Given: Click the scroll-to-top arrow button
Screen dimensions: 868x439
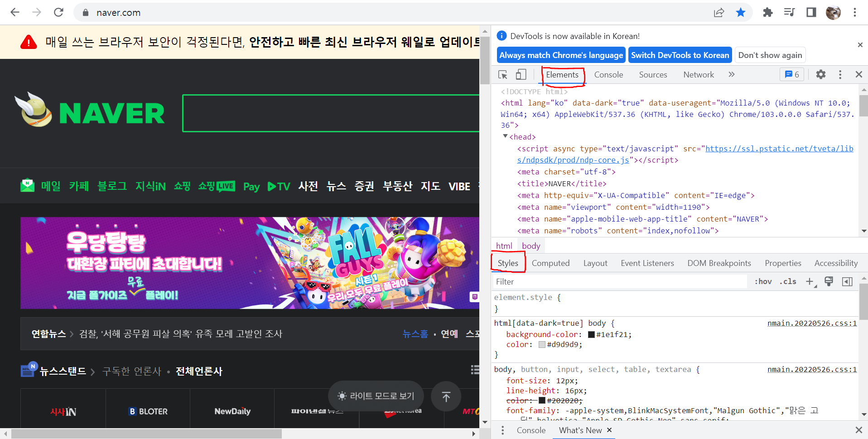Looking at the screenshot, I should pyautogui.click(x=446, y=396).
